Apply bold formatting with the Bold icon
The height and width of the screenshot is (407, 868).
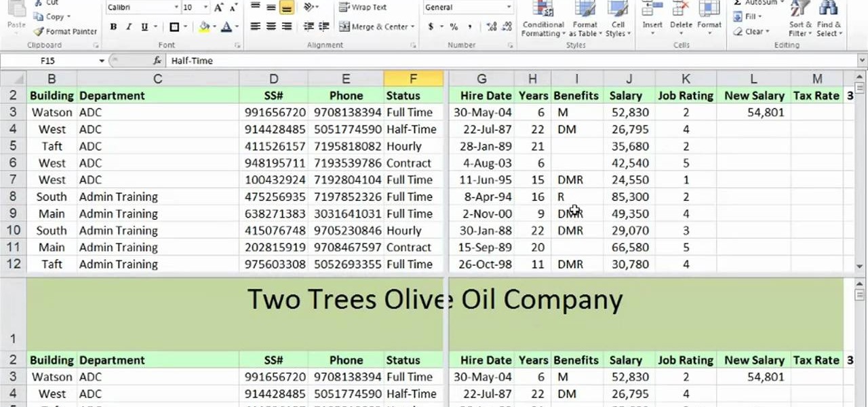[x=113, y=26]
